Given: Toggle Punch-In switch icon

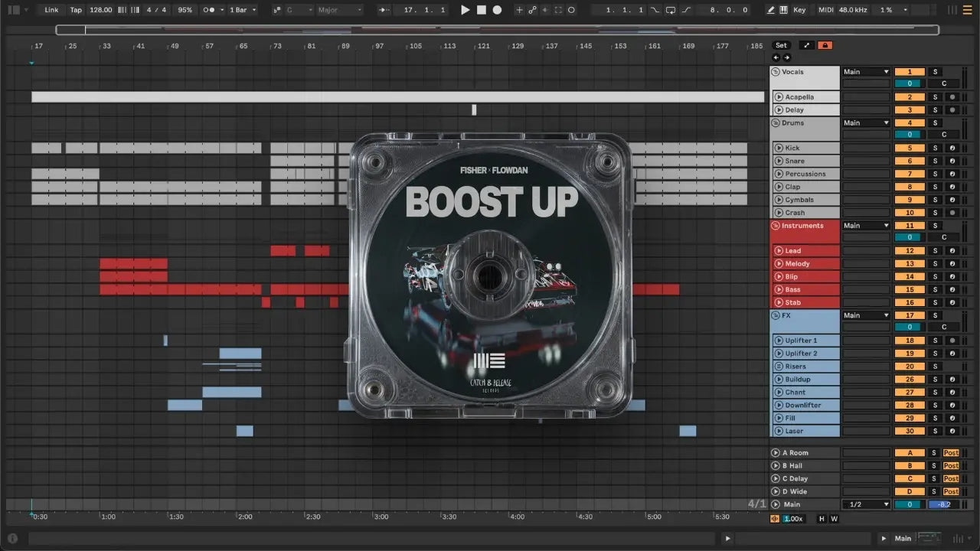Looking at the screenshot, I should 655,10.
